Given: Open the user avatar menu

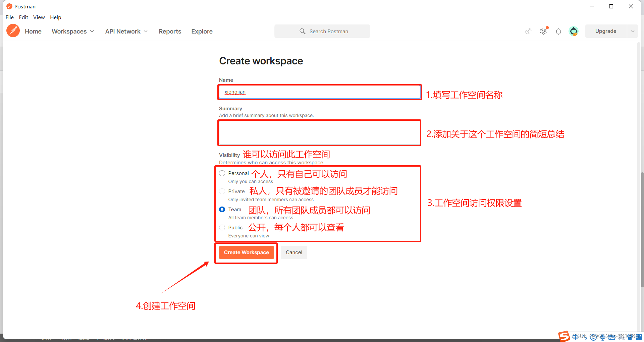Looking at the screenshot, I should [x=574, y=31].
